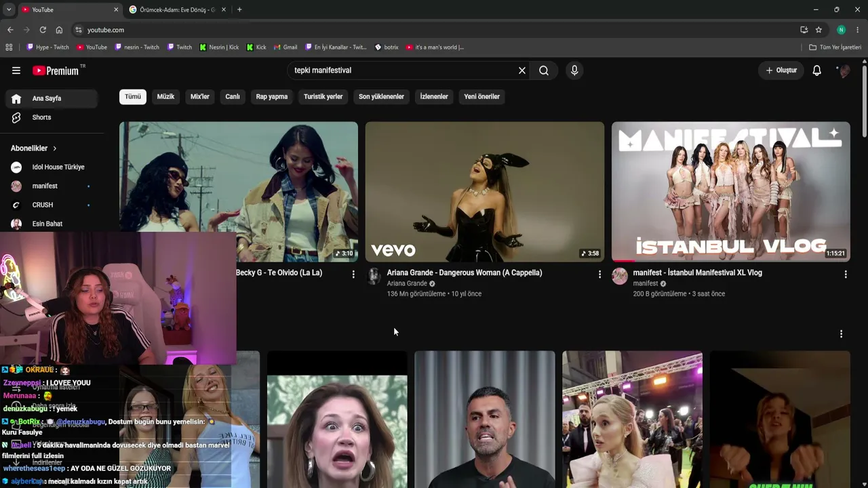Open the Nesrin | Kick bookmark
The image size is (868, 488).
[x=219, y=47]
